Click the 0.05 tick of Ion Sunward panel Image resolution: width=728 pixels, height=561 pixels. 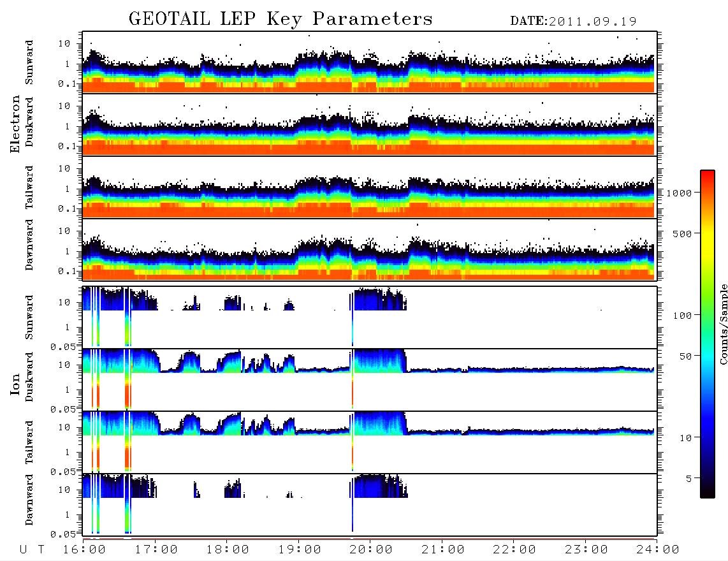tap(62, 346)
